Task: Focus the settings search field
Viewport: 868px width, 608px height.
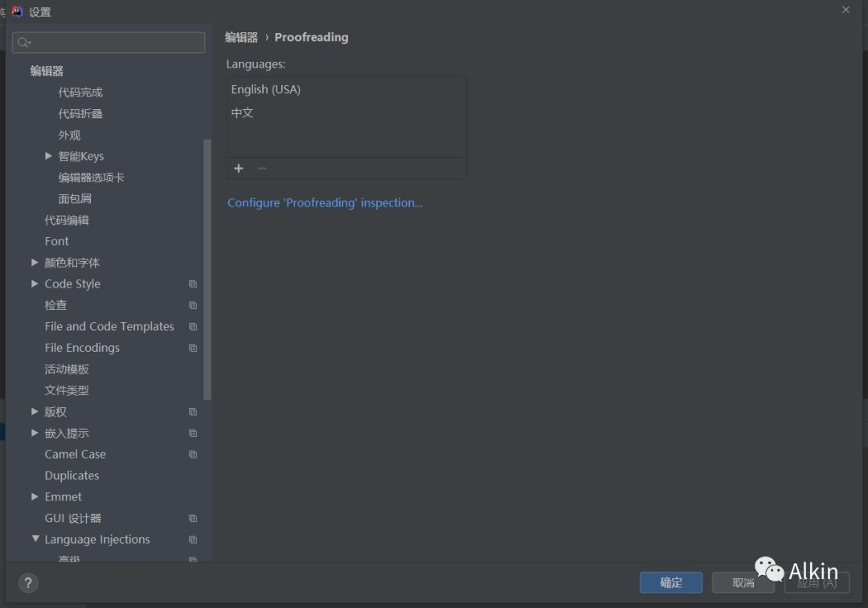Action: 108,43
